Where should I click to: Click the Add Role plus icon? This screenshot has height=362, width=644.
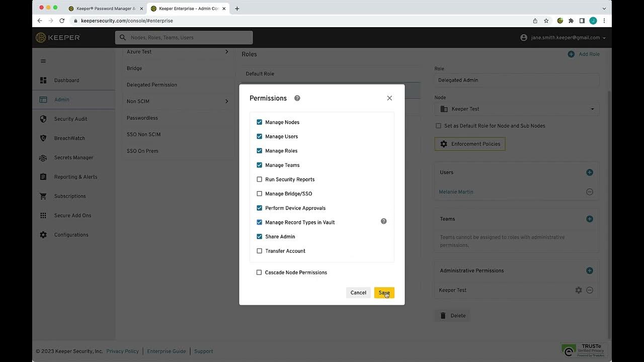(571, 54)
